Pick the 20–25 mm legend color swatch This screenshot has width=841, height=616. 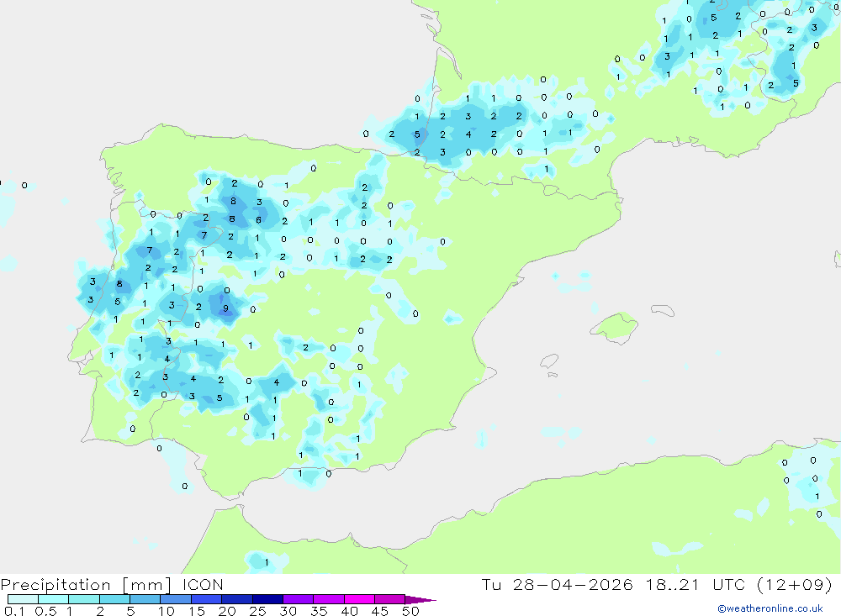[x=237, y=599]
